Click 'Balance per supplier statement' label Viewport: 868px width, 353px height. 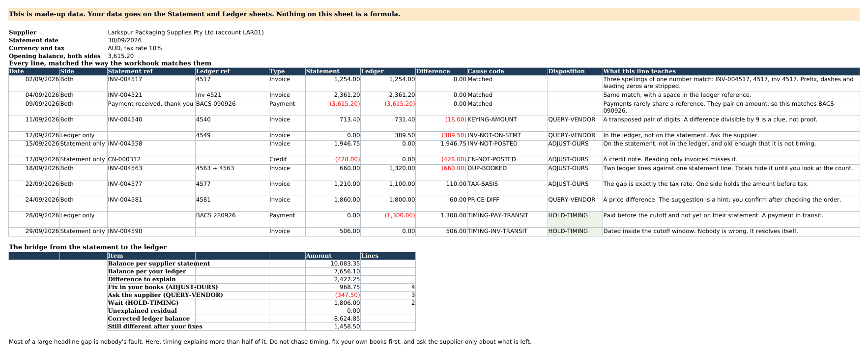click(159, 264)
